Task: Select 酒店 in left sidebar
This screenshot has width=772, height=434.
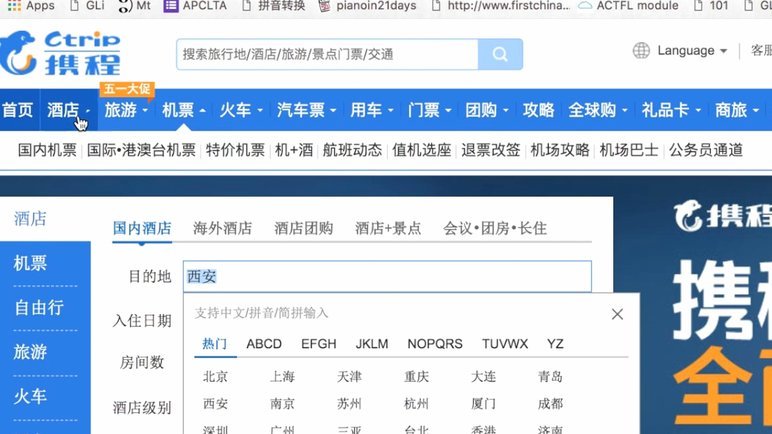Action: [x=30, y=218]
